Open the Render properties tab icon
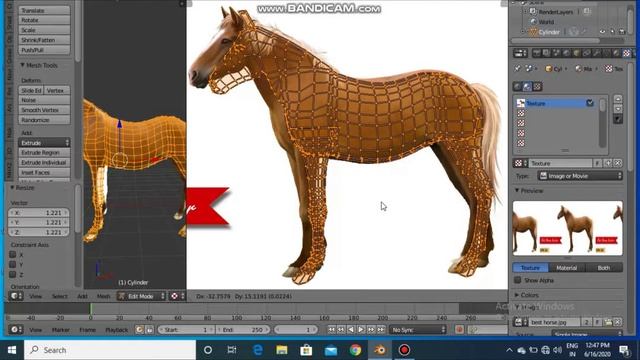640x360 pixels. (536, 53)
